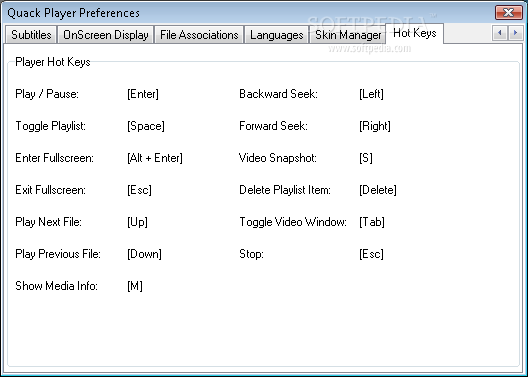The image size is (528, 377).
Task: Click the Quack Player Preferences title bar text
Action: pyautogui.click(x=73, y=13)
